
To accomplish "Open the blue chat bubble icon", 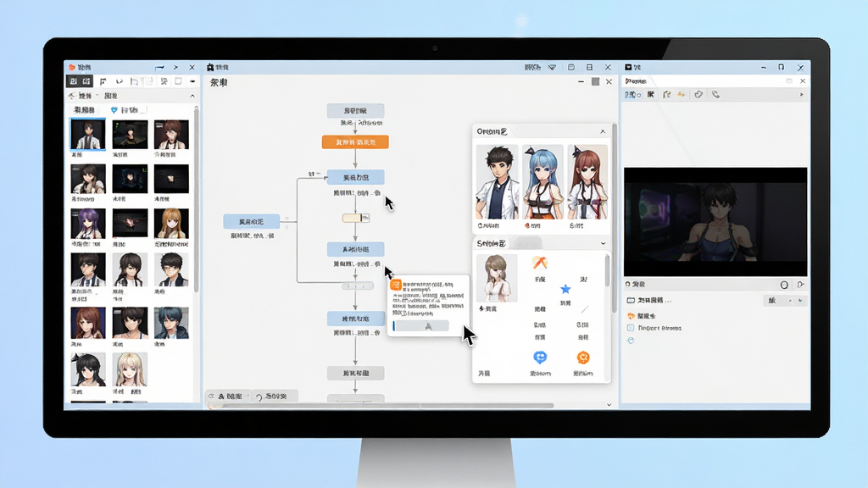I will point(540,358).
